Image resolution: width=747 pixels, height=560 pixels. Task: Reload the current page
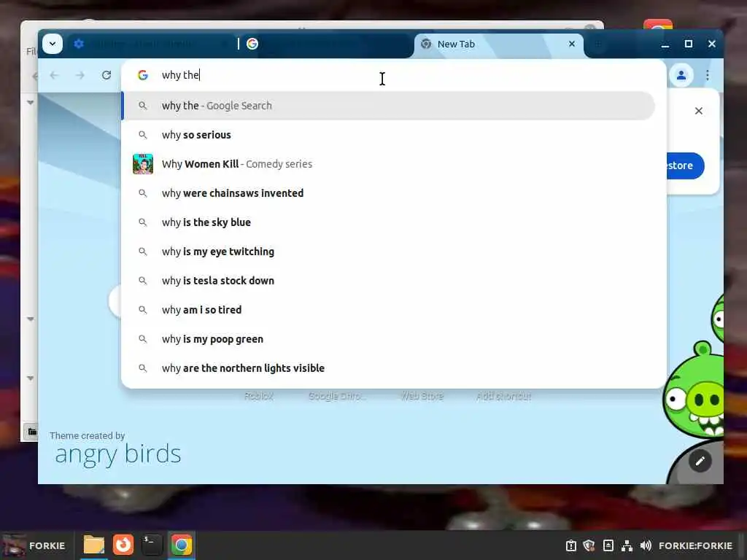tap(107, 75)
